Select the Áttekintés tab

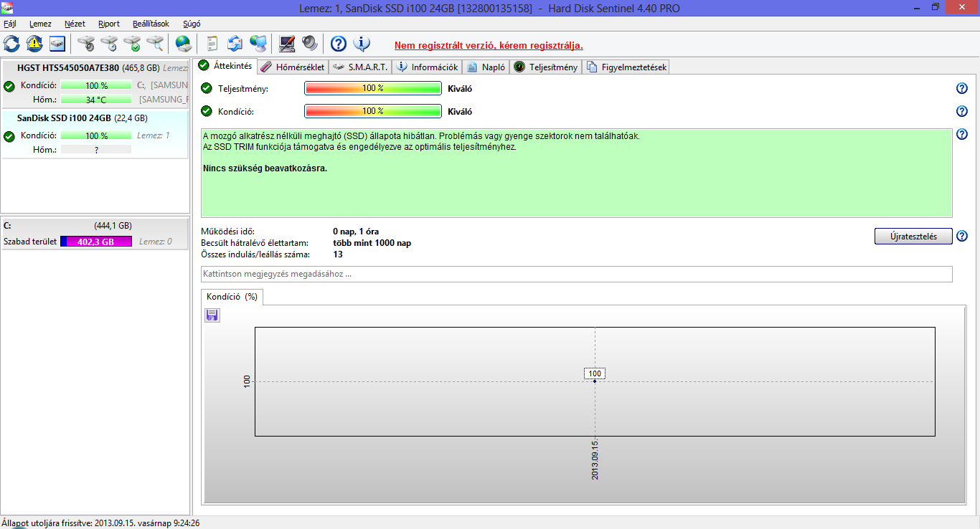point(226,66)
